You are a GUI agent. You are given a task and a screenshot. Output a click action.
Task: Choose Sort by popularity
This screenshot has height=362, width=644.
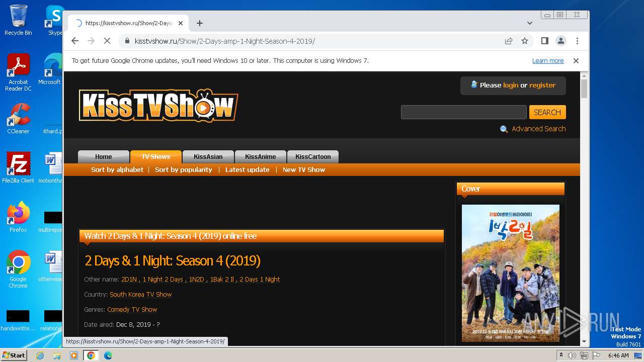184,170
